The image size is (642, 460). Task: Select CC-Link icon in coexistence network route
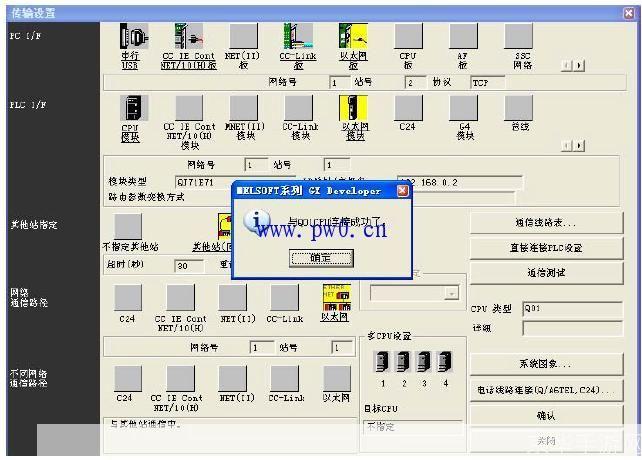point(285,378)
